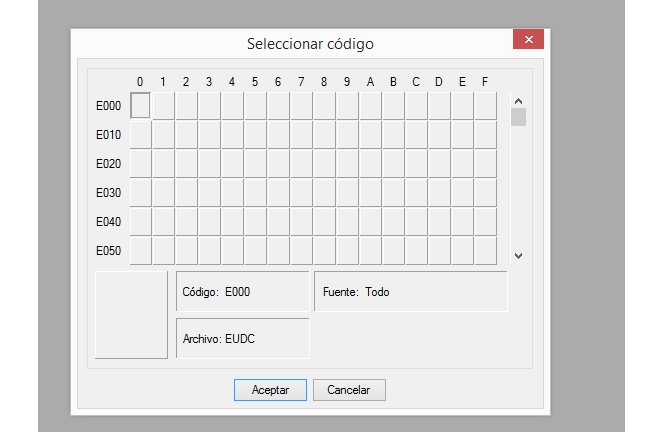Click the E020 row label
Image resolution: width=664 pixels, height=432 pixels.
tap(108, 163)
